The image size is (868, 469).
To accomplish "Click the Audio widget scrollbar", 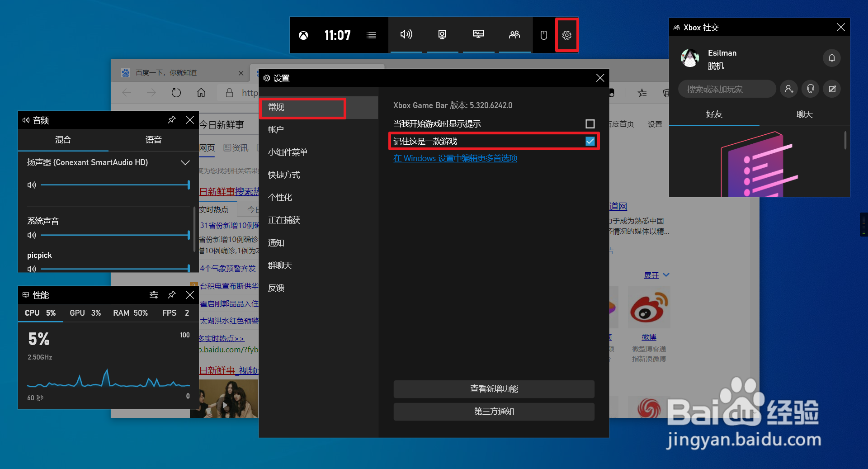I will pyautogui.click(x=194, y=228).
